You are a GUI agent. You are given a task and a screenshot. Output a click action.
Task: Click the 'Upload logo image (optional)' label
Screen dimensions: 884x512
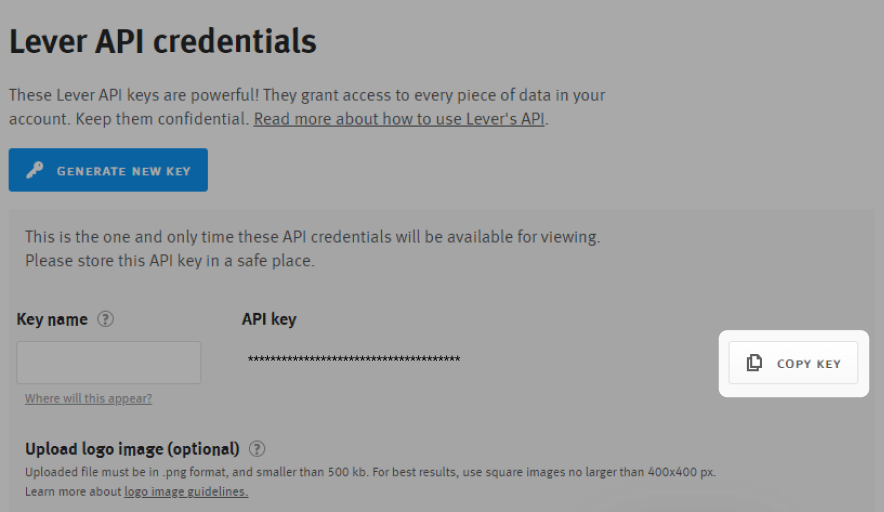[132, 449]
